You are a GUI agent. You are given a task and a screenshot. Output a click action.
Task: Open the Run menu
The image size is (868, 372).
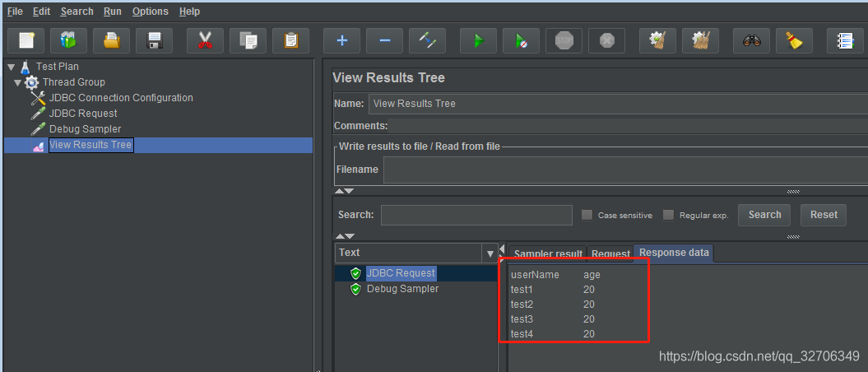tap(114, 11)
